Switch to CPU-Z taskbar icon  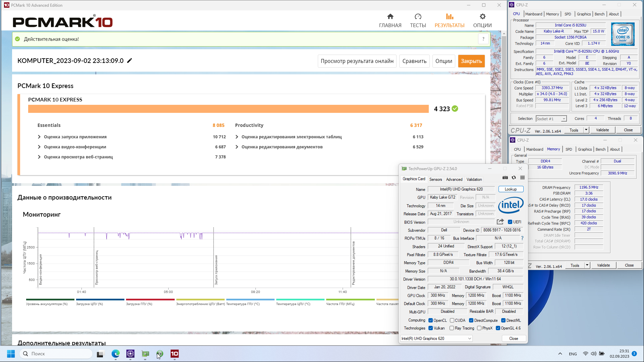pyautogui.click(x=130, y=354)
